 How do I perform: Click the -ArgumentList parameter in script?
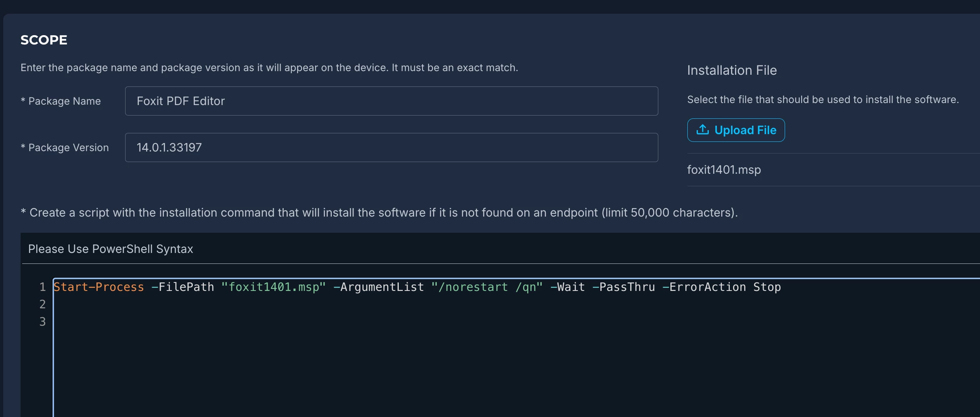click(x=379, y=287)
